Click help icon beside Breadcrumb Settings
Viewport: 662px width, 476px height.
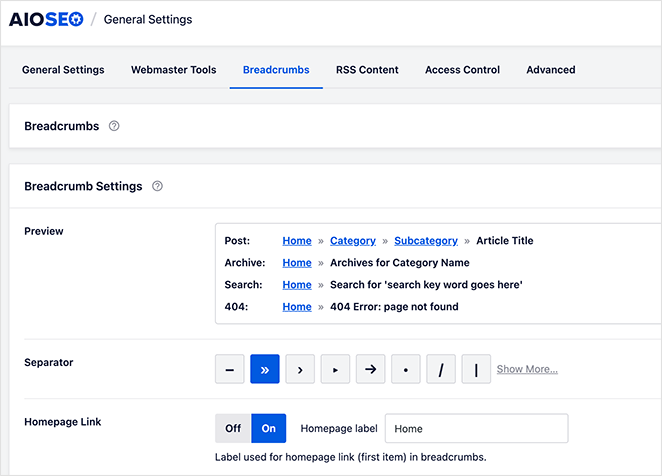coord(157,186)
